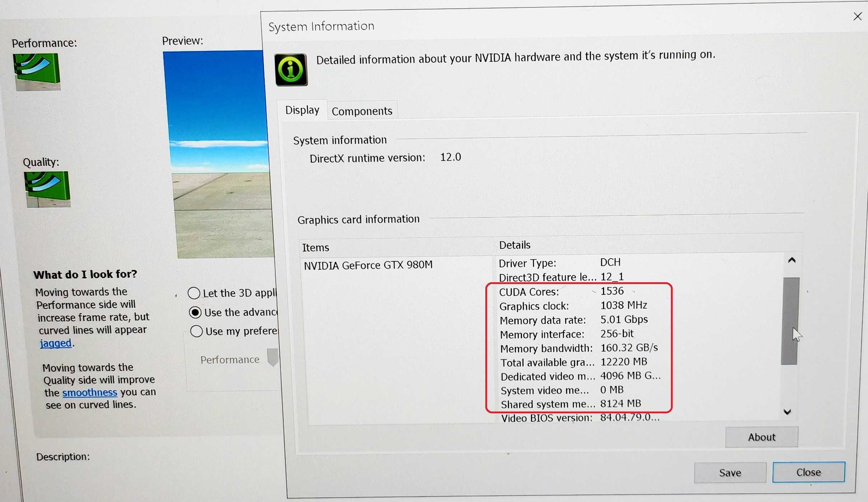Click the Performance thumbnail icon
This screenshot has height=502, width=868.
click(x=39, y=69)
